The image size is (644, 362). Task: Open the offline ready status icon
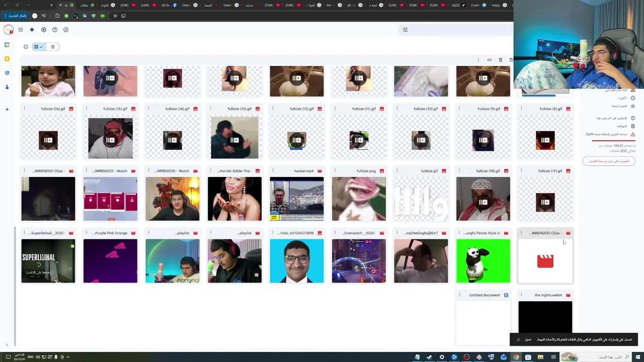pos(66,30)
